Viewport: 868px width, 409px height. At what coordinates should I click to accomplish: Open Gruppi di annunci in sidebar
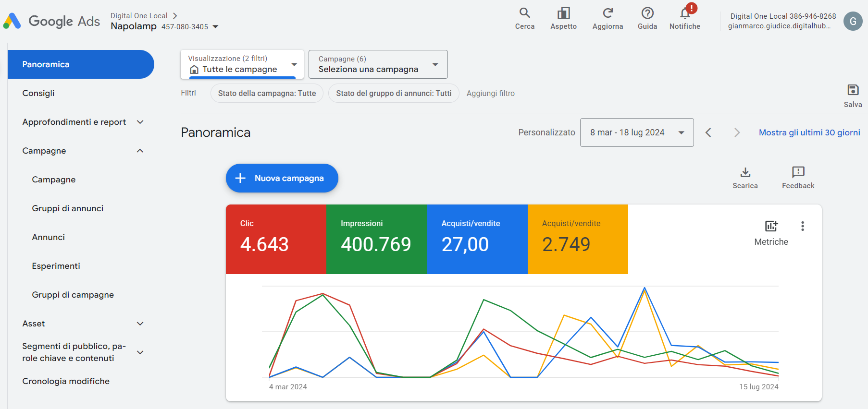point(68,208)
